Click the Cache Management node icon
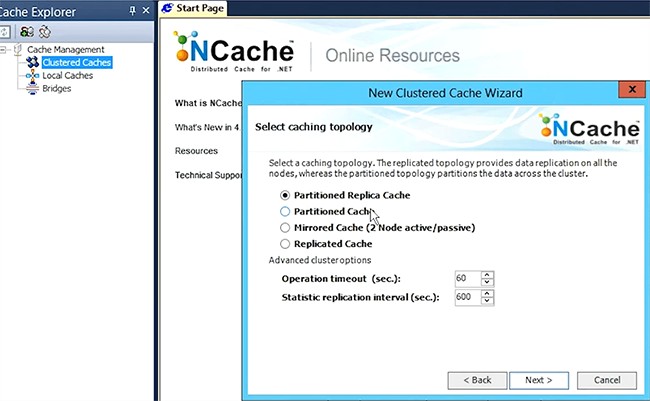 (18, 50)
